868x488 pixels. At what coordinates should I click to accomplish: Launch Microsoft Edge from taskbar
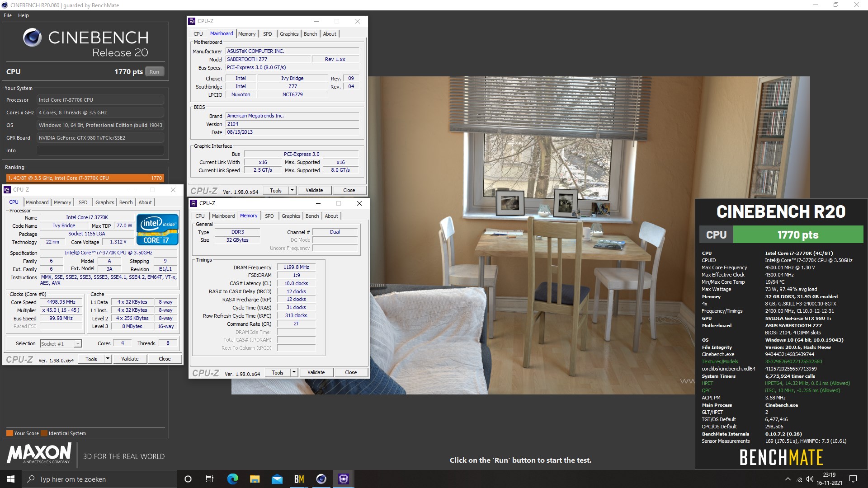point(232,479)
